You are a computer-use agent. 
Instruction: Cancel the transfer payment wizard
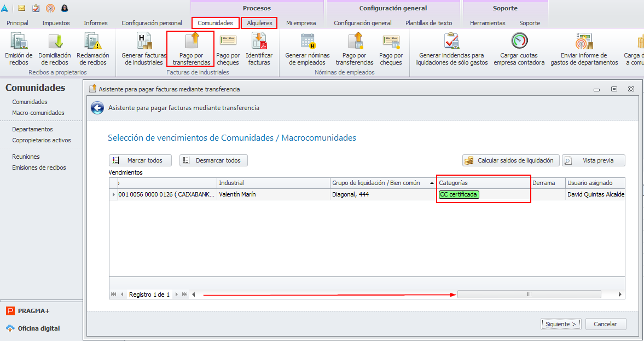[x=606, y=324]
